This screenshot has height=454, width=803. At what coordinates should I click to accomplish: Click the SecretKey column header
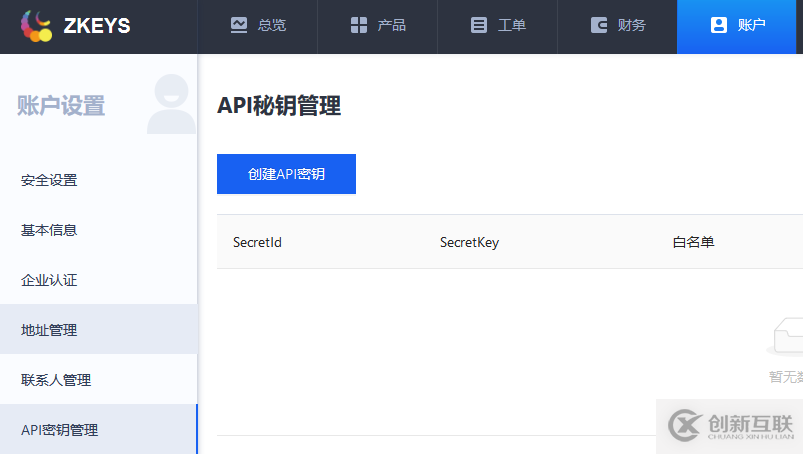click(x=469, y=242)
